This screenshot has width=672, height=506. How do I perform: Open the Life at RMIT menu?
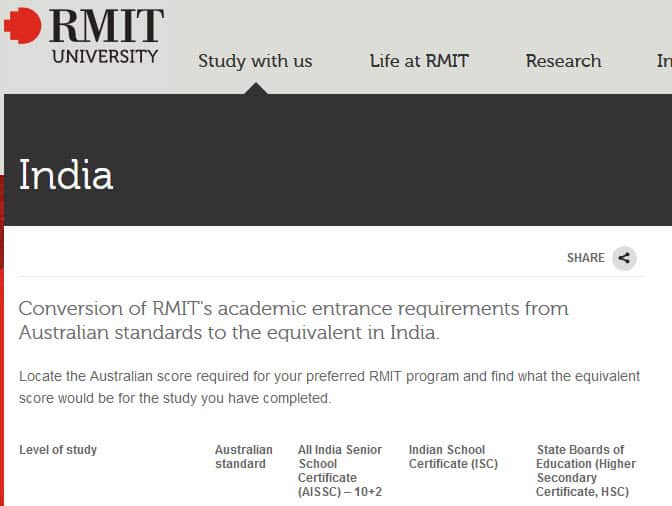(x=419, y=61)
